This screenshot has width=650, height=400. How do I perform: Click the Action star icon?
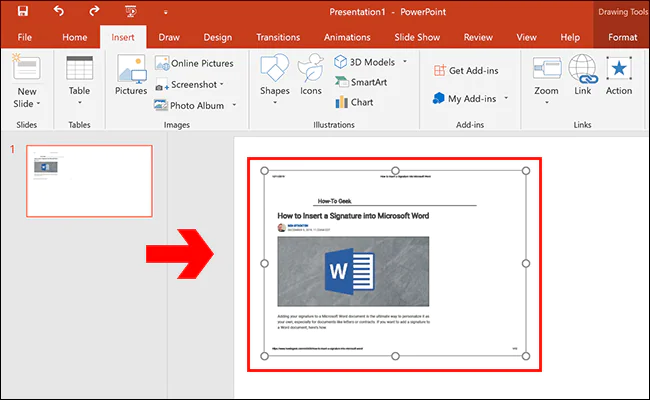(619, 75)
